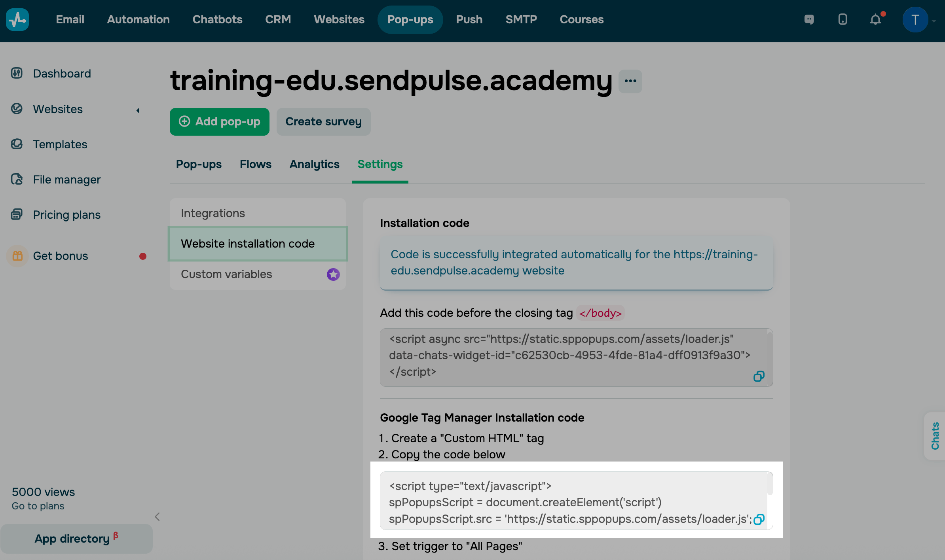Click the SendPulse logo icon
Screen dimensions: 945x560
(17, 19)
